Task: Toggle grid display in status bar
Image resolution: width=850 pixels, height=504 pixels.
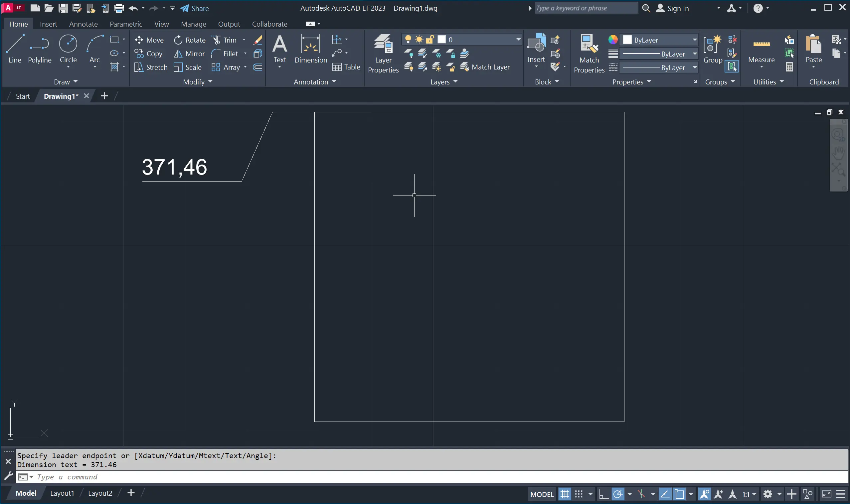Action: click(565, 494)
